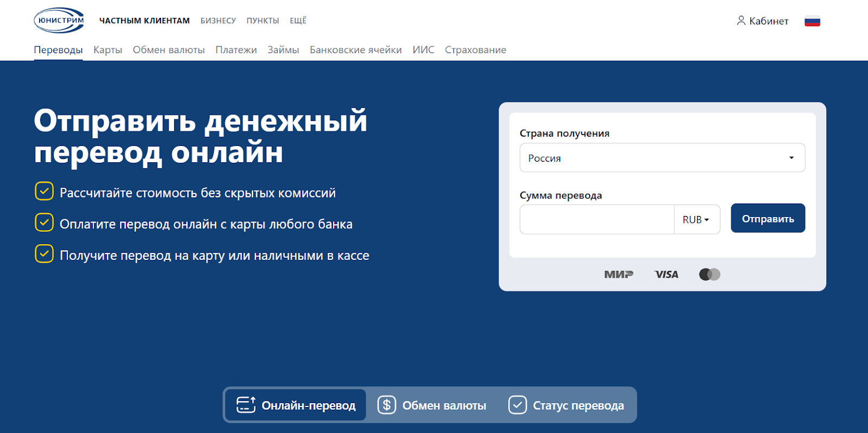Click the VISA logo
This screenshot has height=433, width=868.
[x=666, y=275]
